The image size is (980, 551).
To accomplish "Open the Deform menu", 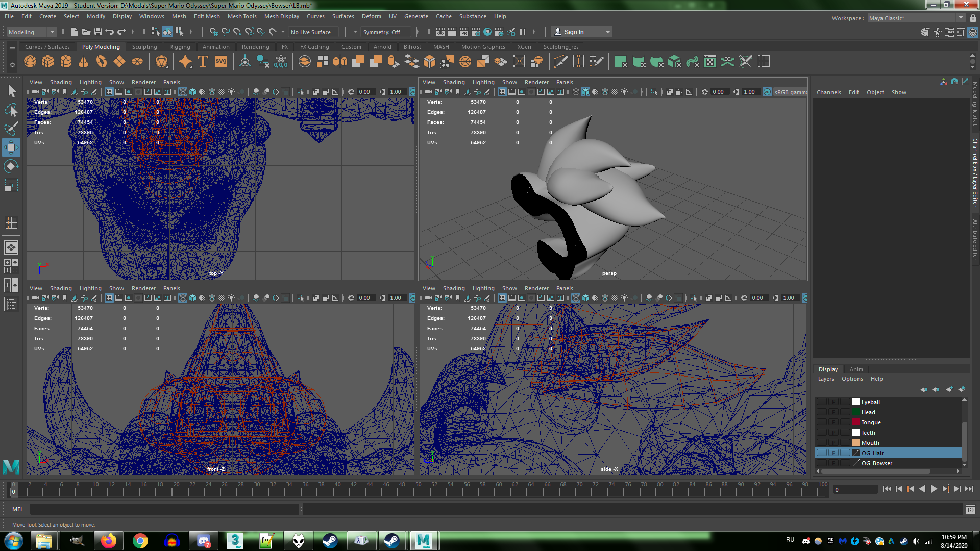I will click(371, 16).
